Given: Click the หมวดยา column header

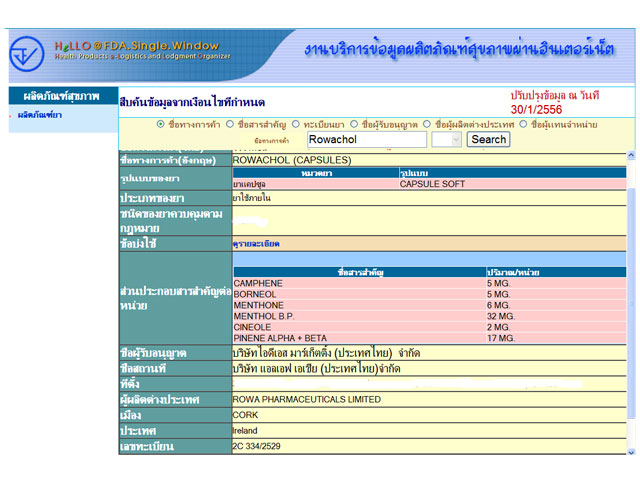Looking at the screenshot, I should tap(316, 173).
